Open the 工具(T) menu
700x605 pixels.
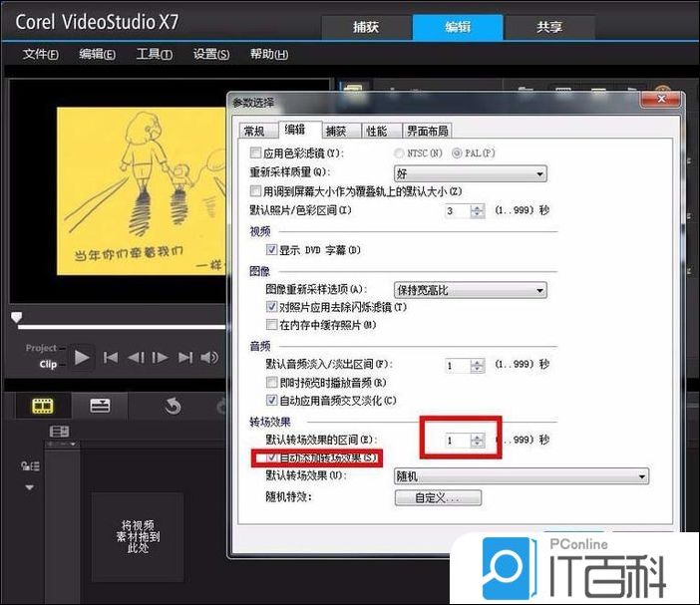click(154, 55)
